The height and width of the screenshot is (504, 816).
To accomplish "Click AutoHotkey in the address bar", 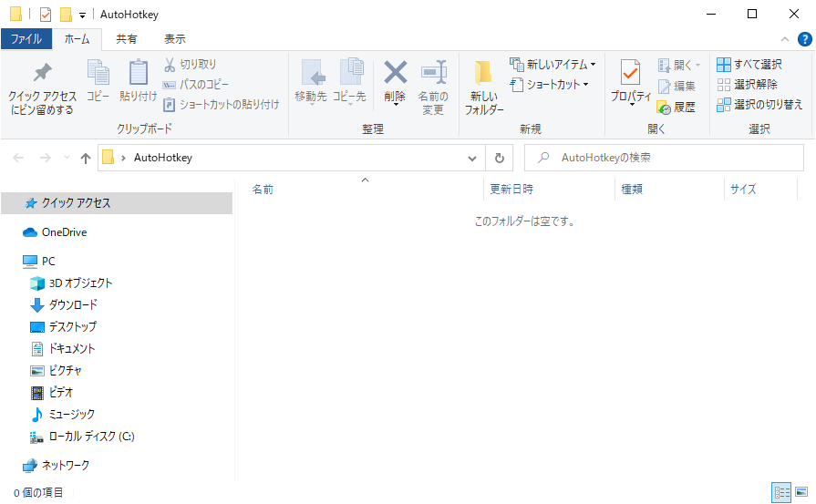I will coord(163,158).
